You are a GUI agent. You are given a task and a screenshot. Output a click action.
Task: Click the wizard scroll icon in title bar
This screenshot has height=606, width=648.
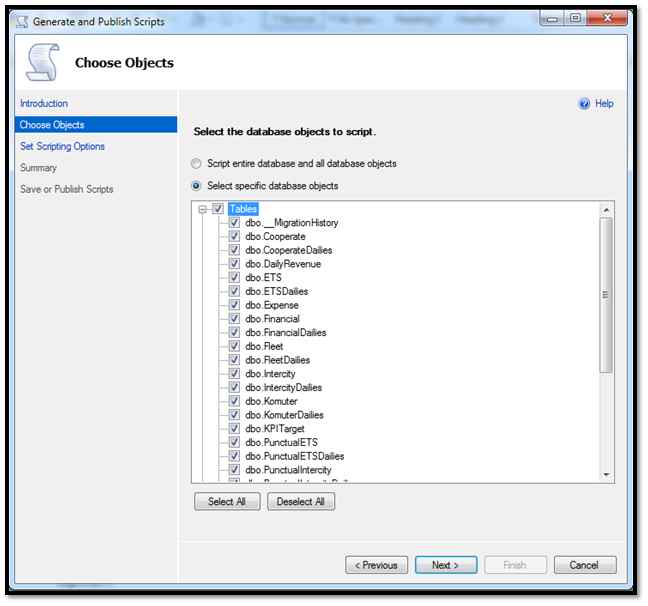click(22, 21)
